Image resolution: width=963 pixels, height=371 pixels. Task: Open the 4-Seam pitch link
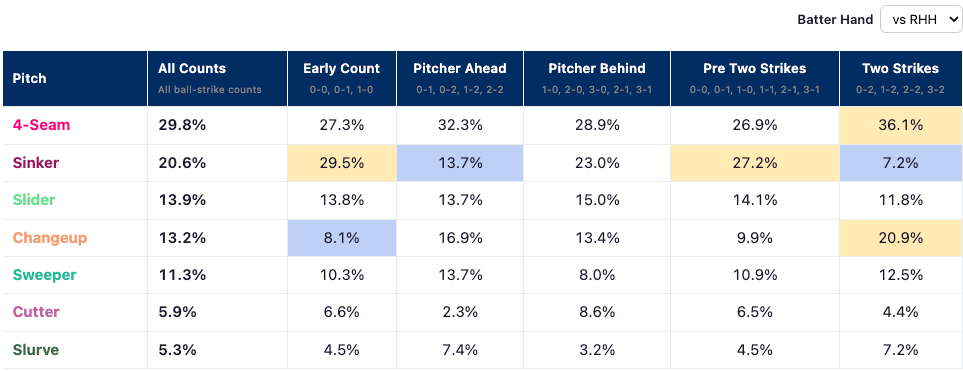tap(41, 125)
